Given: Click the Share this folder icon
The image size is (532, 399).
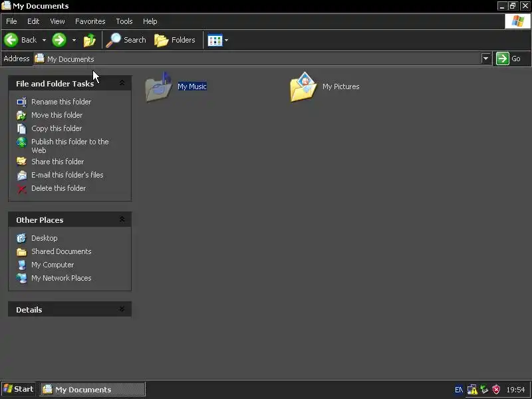Looking at the screenshot, I should pos(22,162).
